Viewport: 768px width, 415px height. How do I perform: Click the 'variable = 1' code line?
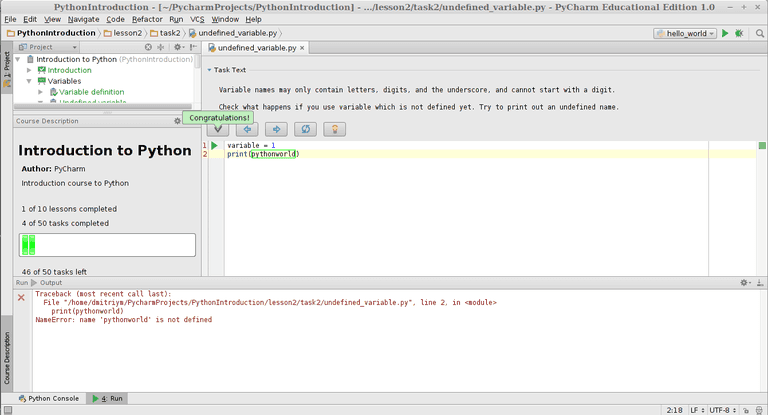[251, 146]
